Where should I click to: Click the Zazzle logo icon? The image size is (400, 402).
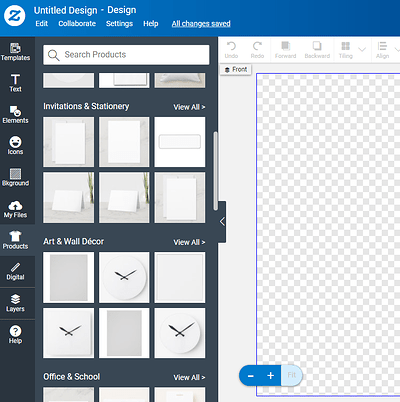(15, 16)
